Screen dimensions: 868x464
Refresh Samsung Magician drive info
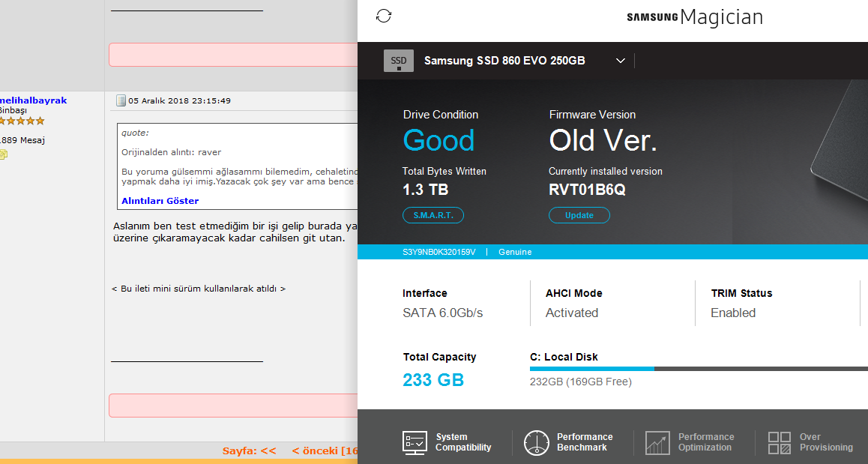tap(384, 16)
